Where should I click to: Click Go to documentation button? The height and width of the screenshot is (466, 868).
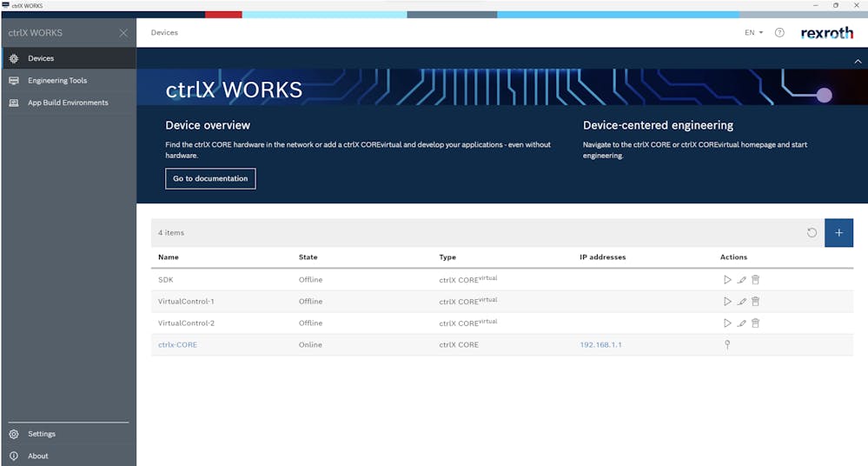point(210,178)
